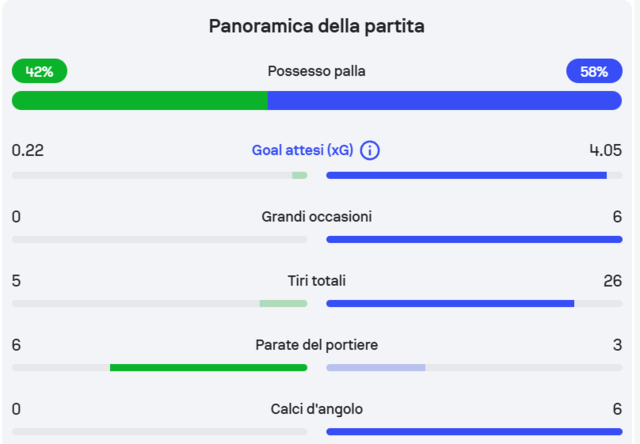Click the blue Calci d'angolo bar
This screenshot has height=444, width=640.
click(474, 432)
